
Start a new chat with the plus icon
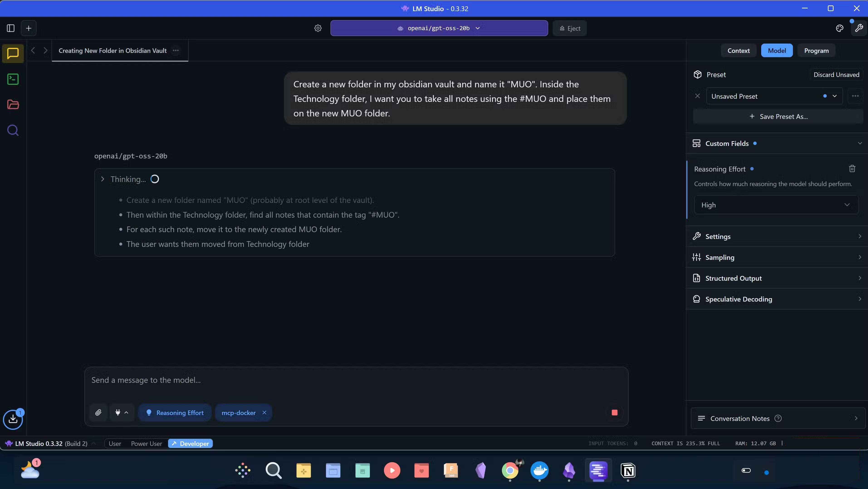[x=28, y=28]
